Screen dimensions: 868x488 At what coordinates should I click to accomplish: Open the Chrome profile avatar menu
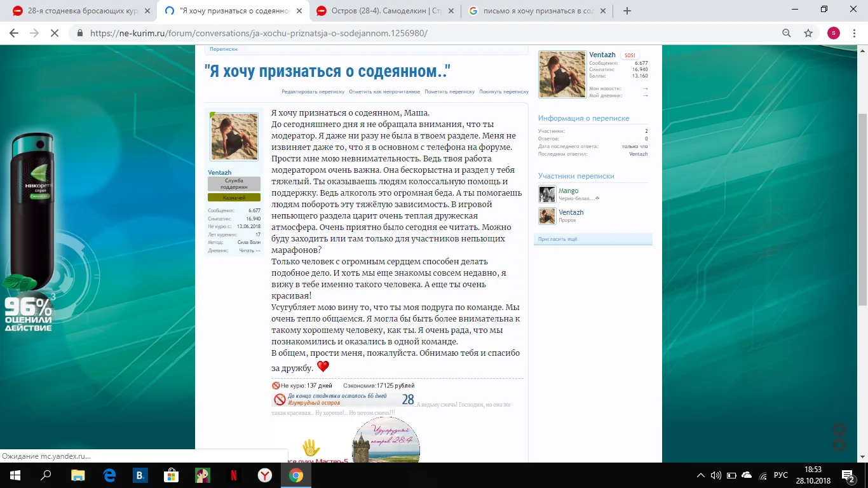833,33
